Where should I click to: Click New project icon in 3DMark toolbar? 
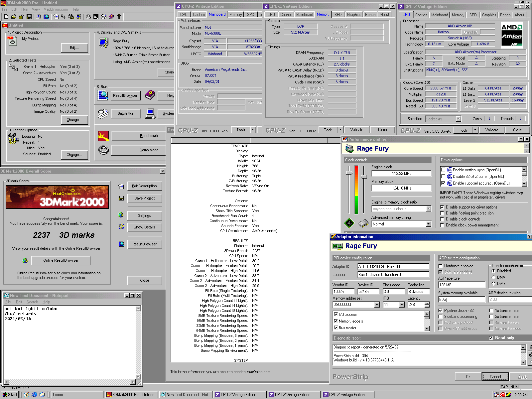coord(6,17)
